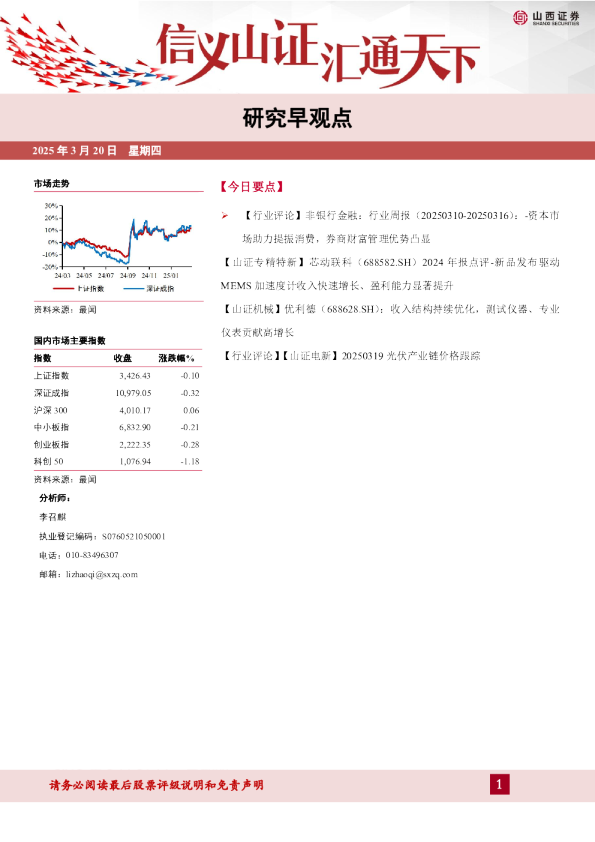Click the Shanxi Securities logo icon
The height and width of the screenshot is (842, 595).
point(520,17)
